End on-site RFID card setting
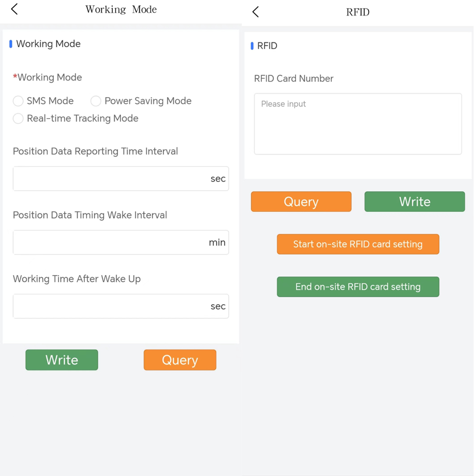Image resolution: width=476 pixels, height=476 pixels. tap(357, 287)
